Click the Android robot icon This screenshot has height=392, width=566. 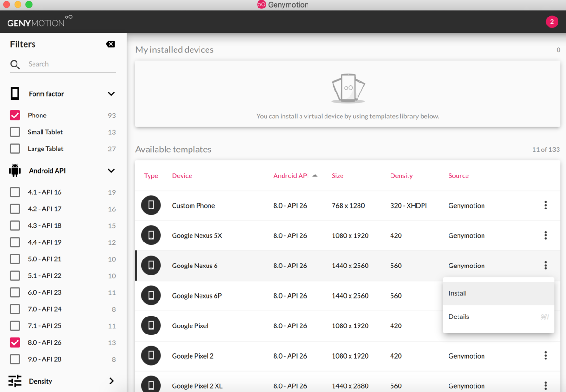pyautogui.click(x=15, y=170)
